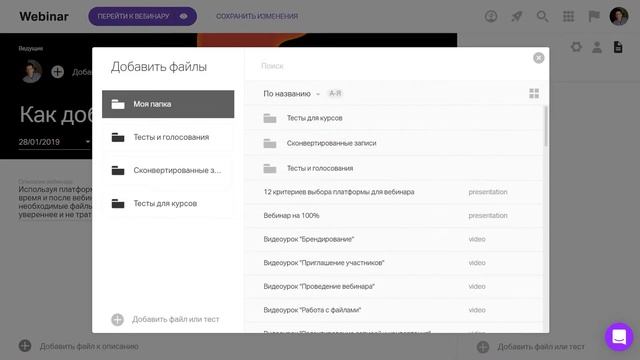The width and height of the screenshot is (640, 360).
Task: Select Моя папка in the sidebar
Action: pos(168,104)
